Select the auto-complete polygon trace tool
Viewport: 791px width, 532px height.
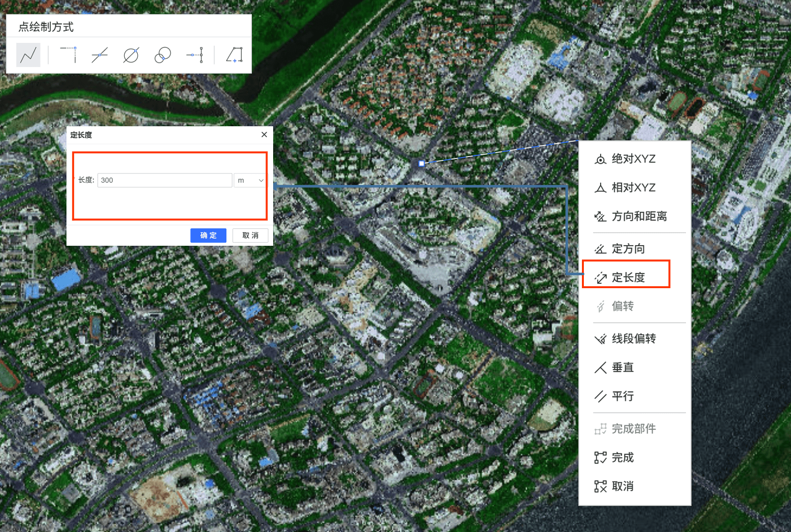pyautogui.click(x=235, y=55)
